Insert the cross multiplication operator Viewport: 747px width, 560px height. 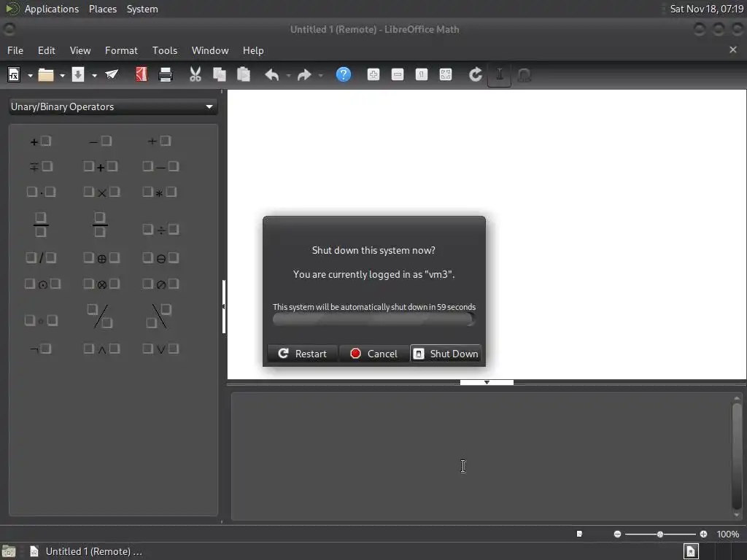coord(101,192)
